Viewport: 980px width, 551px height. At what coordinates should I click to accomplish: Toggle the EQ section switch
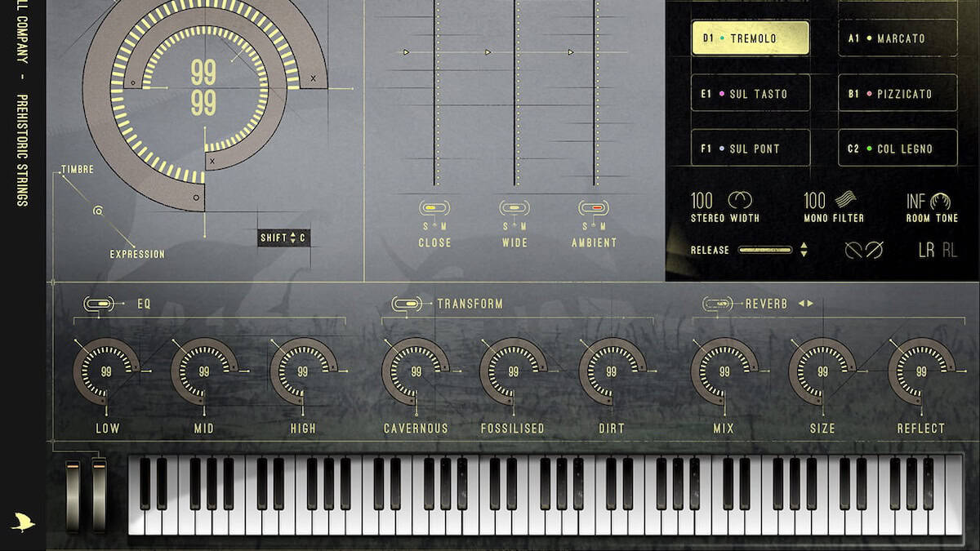pyautogui.click(x=100, y=304)
